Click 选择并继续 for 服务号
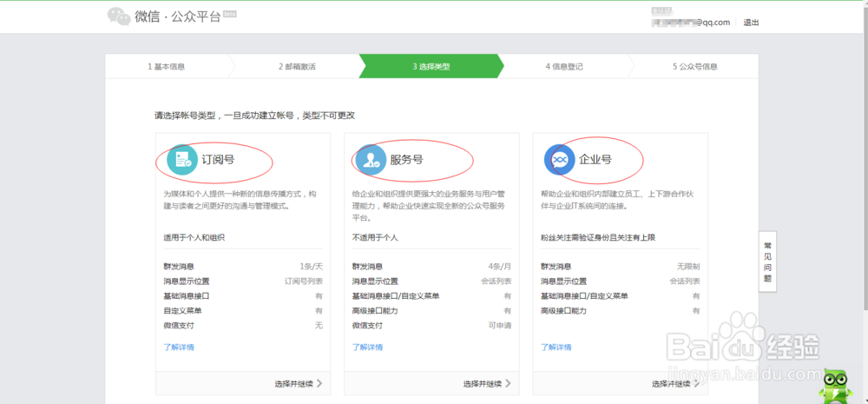The image size is (868, 404). point(487,383)
